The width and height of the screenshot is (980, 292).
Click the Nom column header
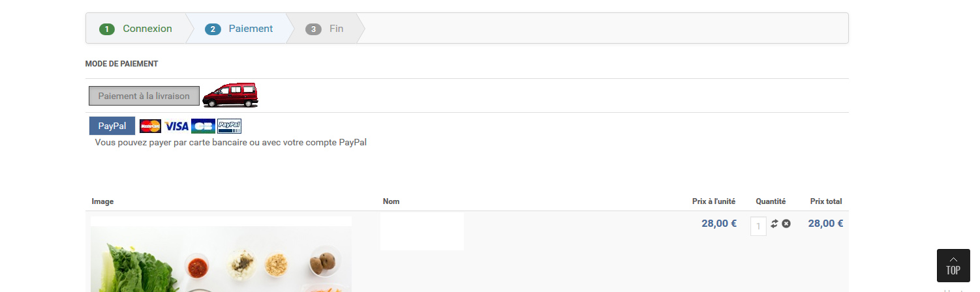391,201
